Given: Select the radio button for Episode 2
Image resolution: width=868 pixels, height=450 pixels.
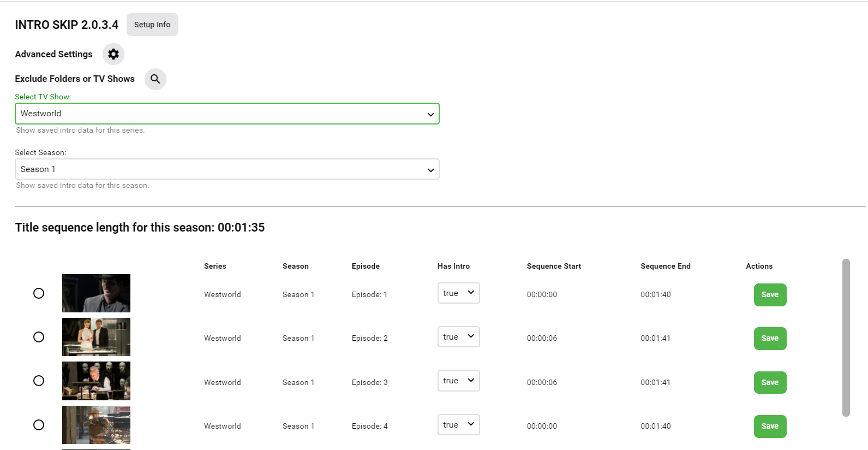Looking at the screenshot, I should point(39,337).
